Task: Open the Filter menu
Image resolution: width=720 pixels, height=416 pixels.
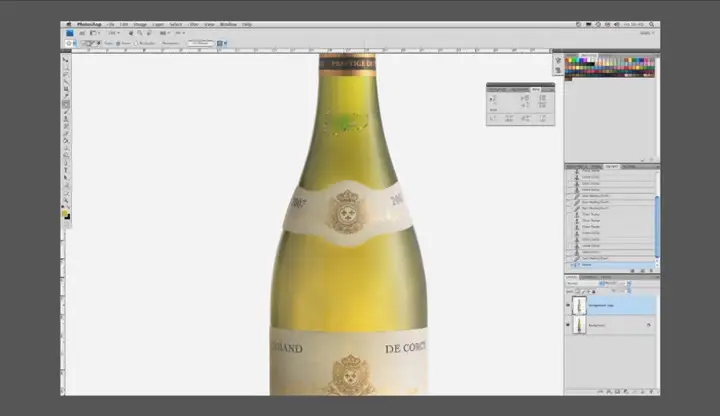Action: pyautogui.click(x=194, y=24)
